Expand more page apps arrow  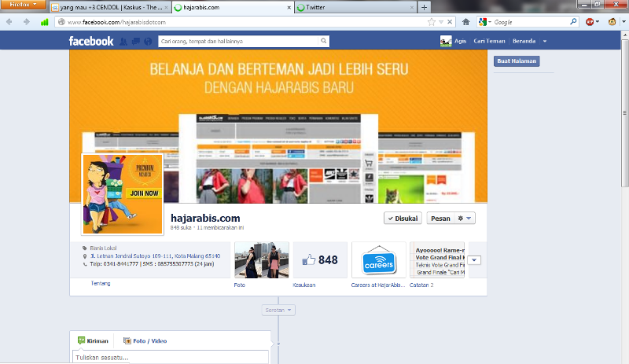(474, 260)
